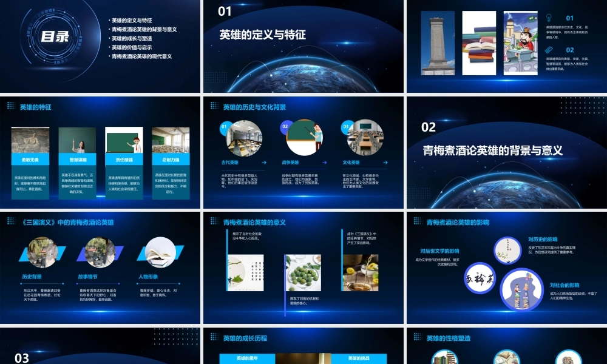Open the 英雄的定义与特征 section slide
This screenshot has height=364, width=607.
(x=303, y=46)
